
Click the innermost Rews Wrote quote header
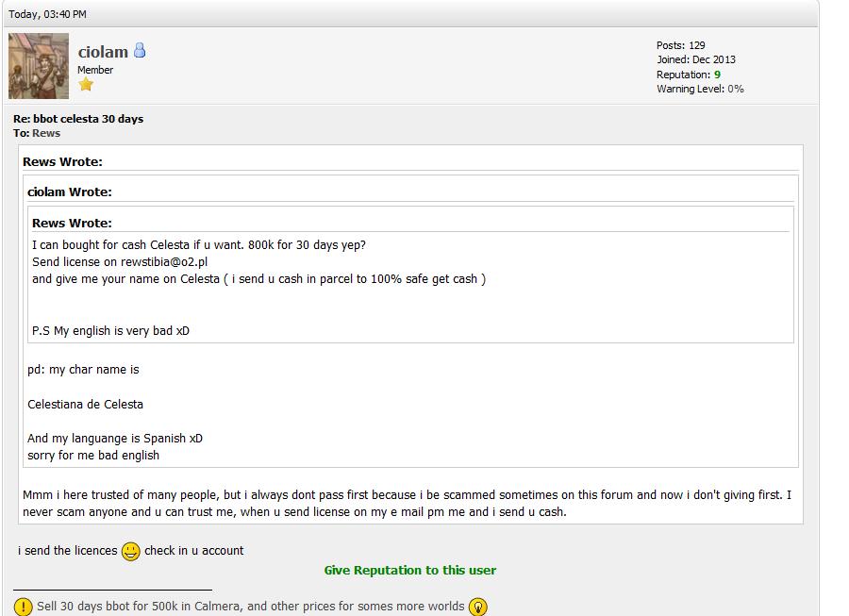72,224
